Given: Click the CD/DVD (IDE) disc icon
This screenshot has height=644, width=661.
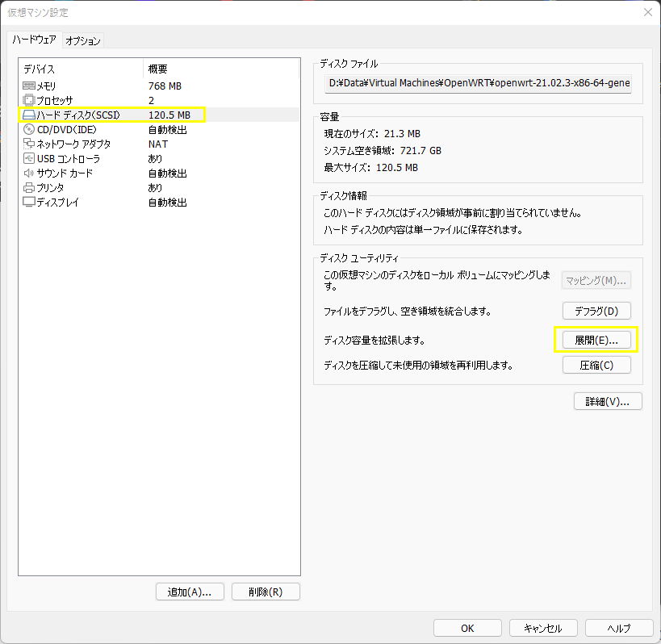Looking at the screenshot, I should (x=29, y=129).
